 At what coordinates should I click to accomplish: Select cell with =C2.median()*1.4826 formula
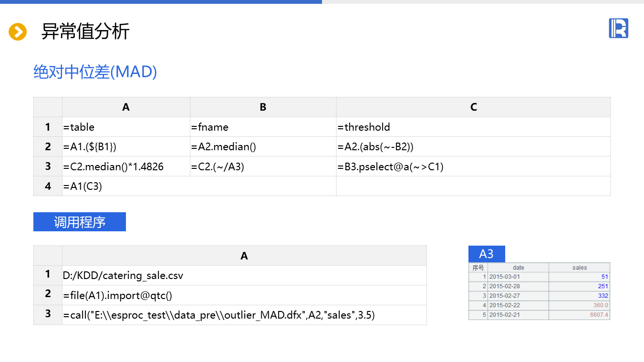pyautogui.click(x=126, y=167)
